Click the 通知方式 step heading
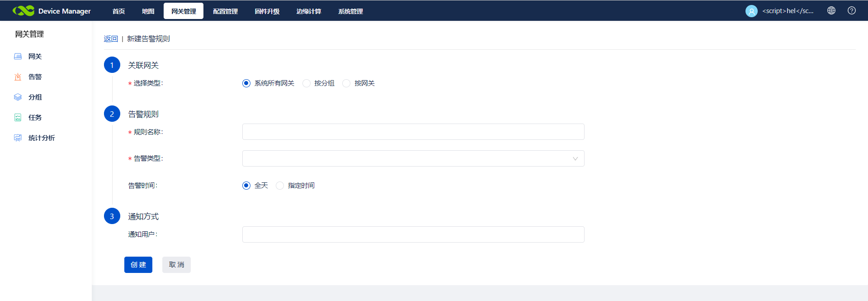 [143, 217]
